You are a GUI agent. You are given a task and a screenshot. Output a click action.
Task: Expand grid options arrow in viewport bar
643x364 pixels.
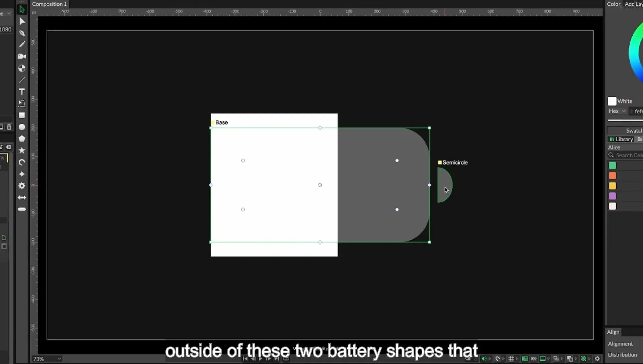[x=517, y=359]
